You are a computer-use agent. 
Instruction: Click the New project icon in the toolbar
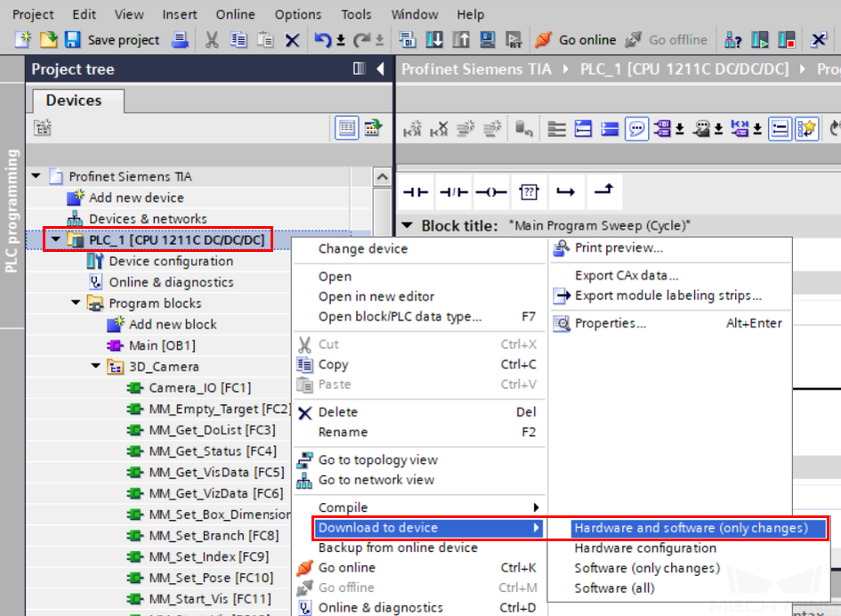[22, 40]
